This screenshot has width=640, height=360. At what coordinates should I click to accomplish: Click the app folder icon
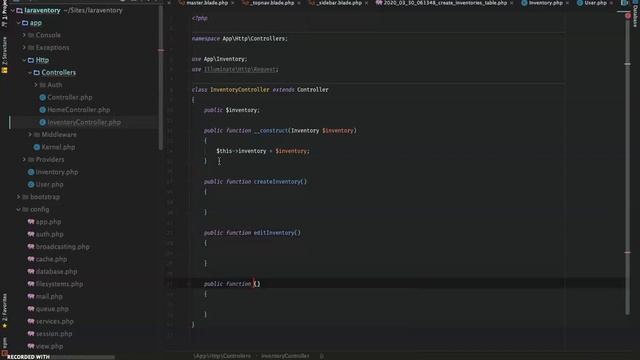pos(25,23)
